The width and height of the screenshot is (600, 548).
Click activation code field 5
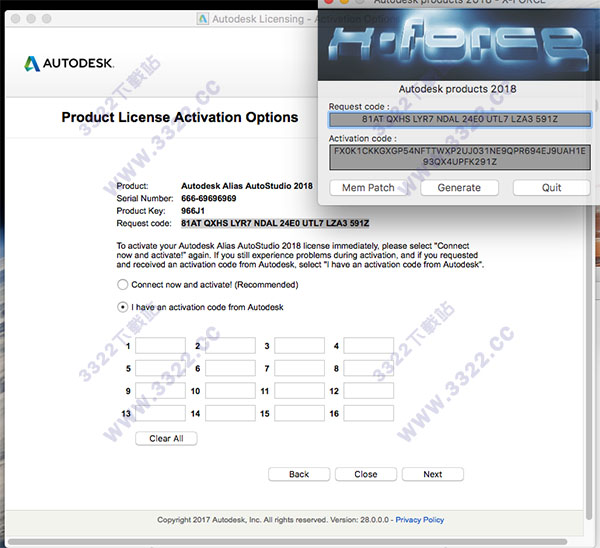pyautogui.click(x=161, y=368)
